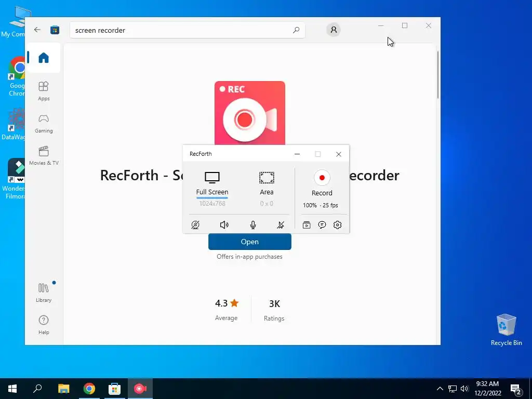Toggle the microphone icon in RecForth
The width and height of the screenshot is (532, 399).
[x=253, y=224]
